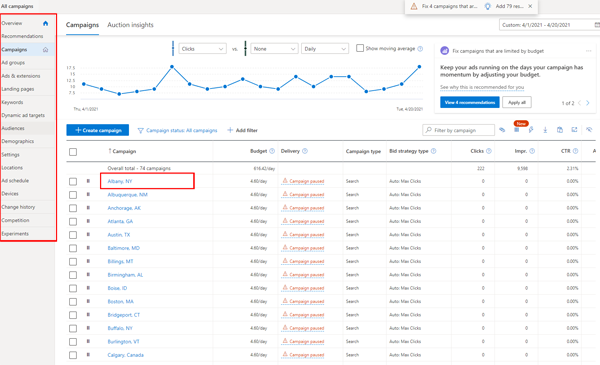Open See why this is recommended link

pyautogui.click(x=482, y=87)
